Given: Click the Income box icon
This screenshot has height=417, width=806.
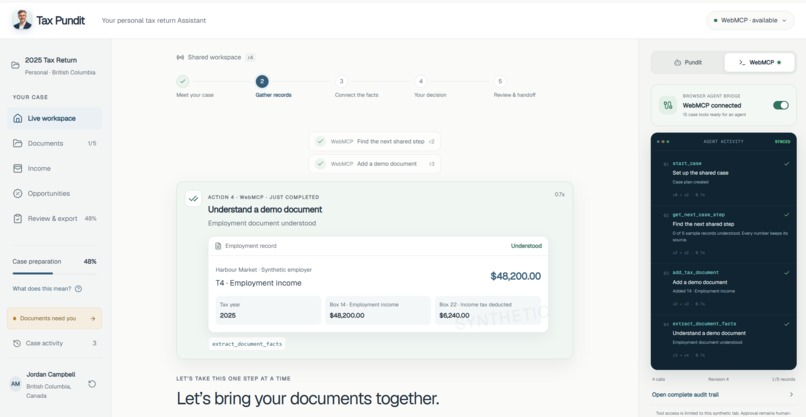Looking at the screenshot, I should (x=17, y=169).
